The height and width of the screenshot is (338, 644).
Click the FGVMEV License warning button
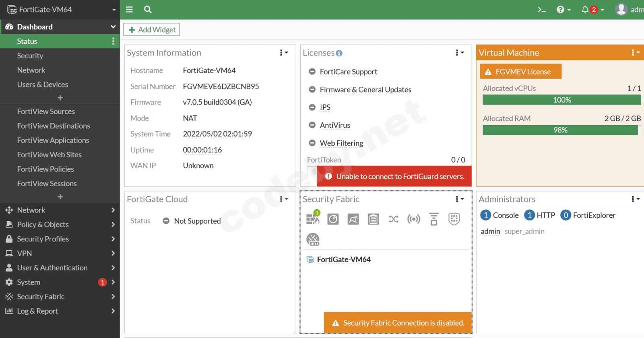520,72
